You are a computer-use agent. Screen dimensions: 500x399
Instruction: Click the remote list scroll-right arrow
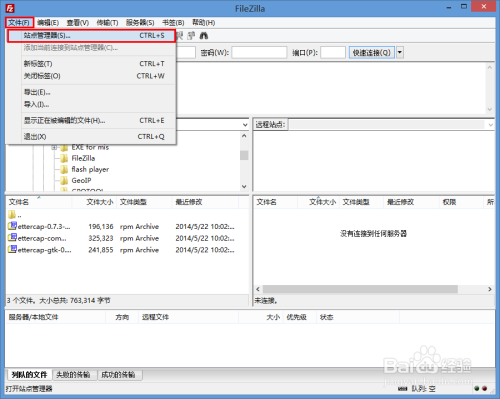click(x=490, y=289)
